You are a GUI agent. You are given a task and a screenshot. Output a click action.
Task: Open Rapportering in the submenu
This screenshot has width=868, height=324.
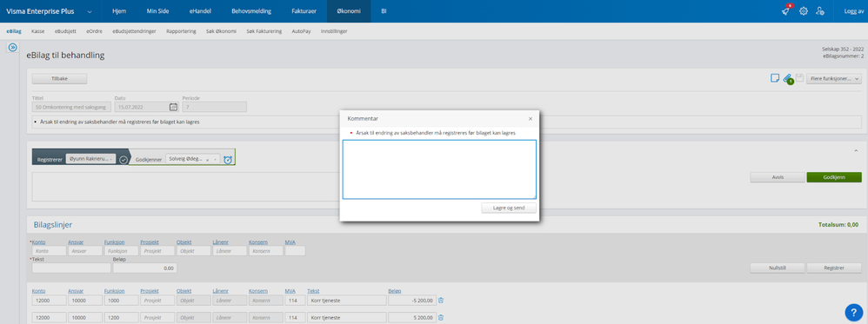click(x=181, y=31)
